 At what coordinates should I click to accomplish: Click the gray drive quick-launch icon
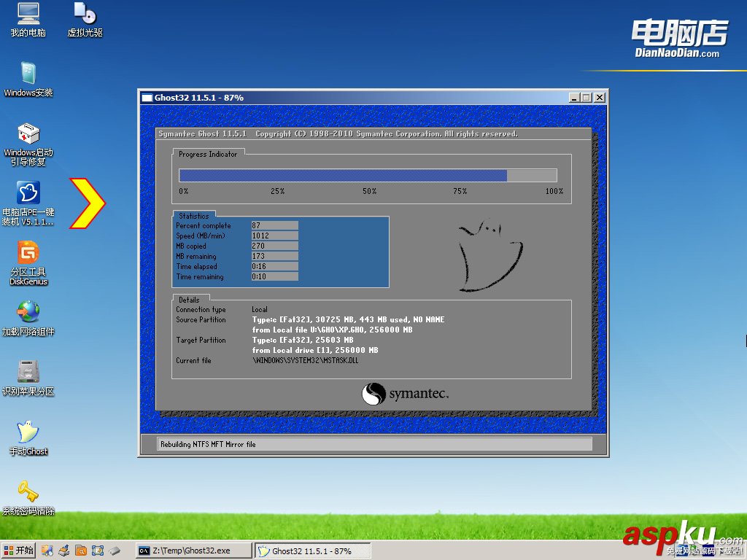click(115, 551)
